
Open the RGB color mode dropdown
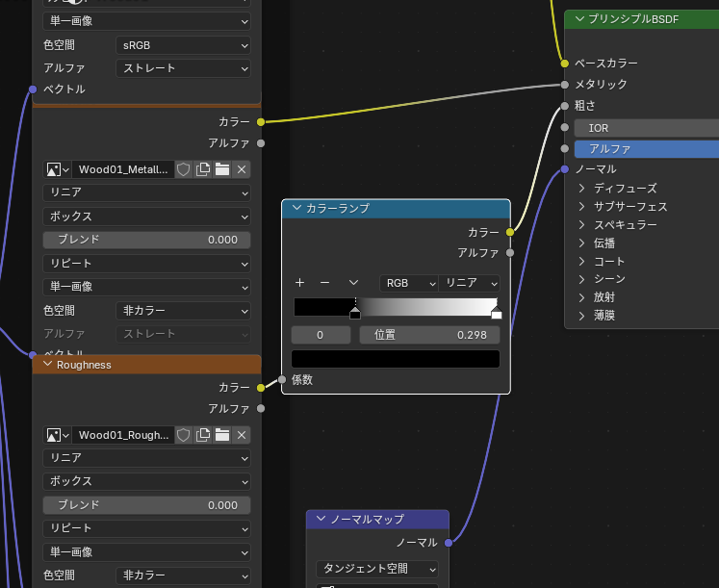(x=409, y=283)
